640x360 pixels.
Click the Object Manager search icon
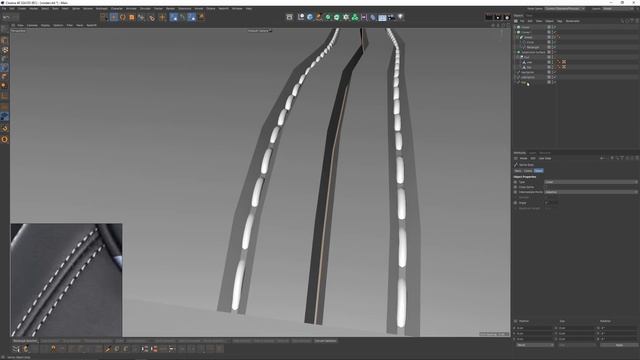pyautogui.click(x=622, y=21)
